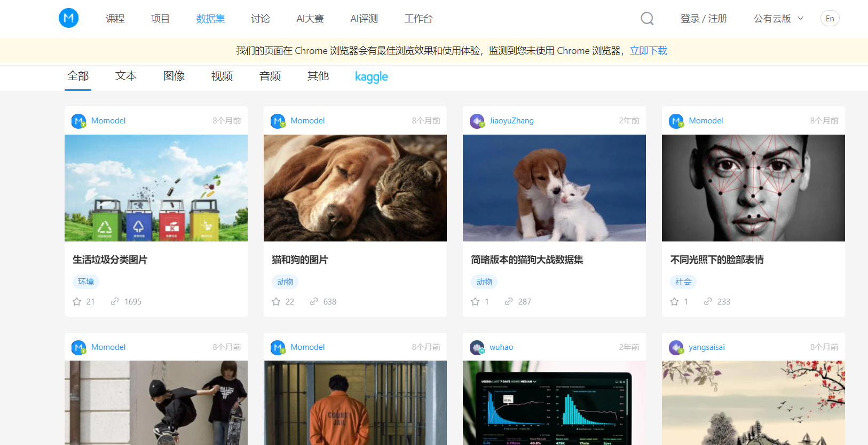The image size is (868, 445).
Task: Click Momodel avatar on 生活垃圾分类图片 card
Action: pos(79,121)
